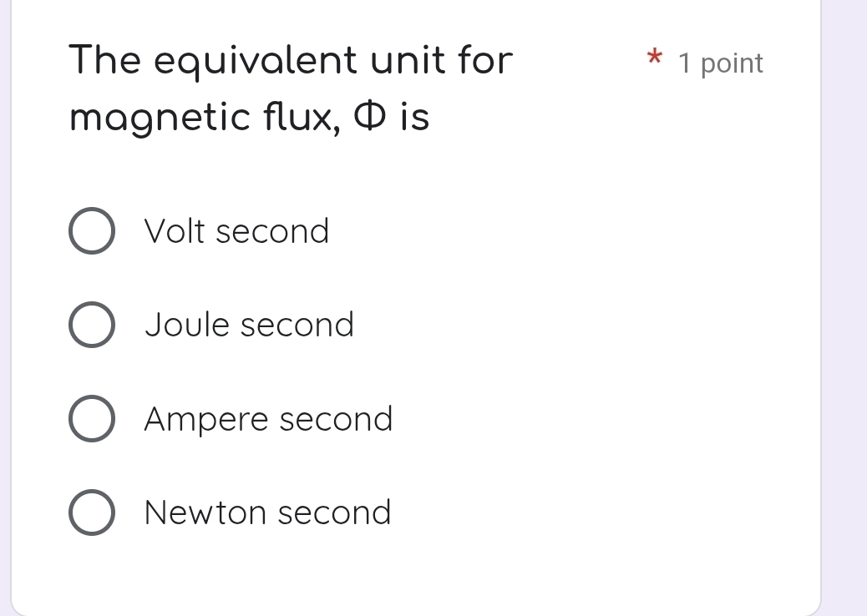This screenshot has width=867, height=616.
Task: Mark the Newton second radio circle
Action: pyautogui.click(x=92, y=512)
